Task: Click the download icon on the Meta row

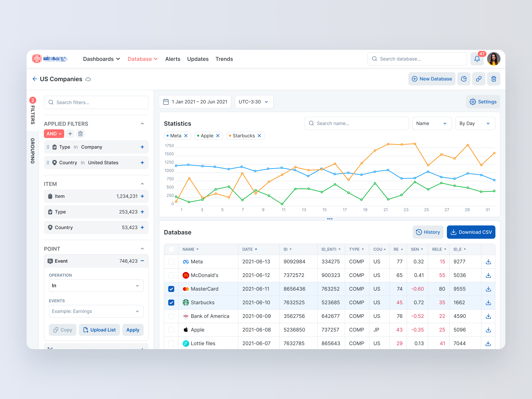Action: pos(488,262)
